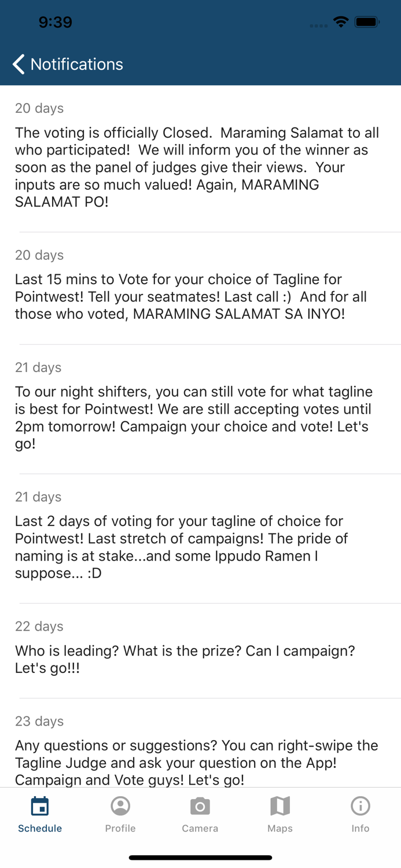Open the "Any questions or suggestions?" notification
The height and width of the screenshot is (868, 401).
(x=197, y=762)
